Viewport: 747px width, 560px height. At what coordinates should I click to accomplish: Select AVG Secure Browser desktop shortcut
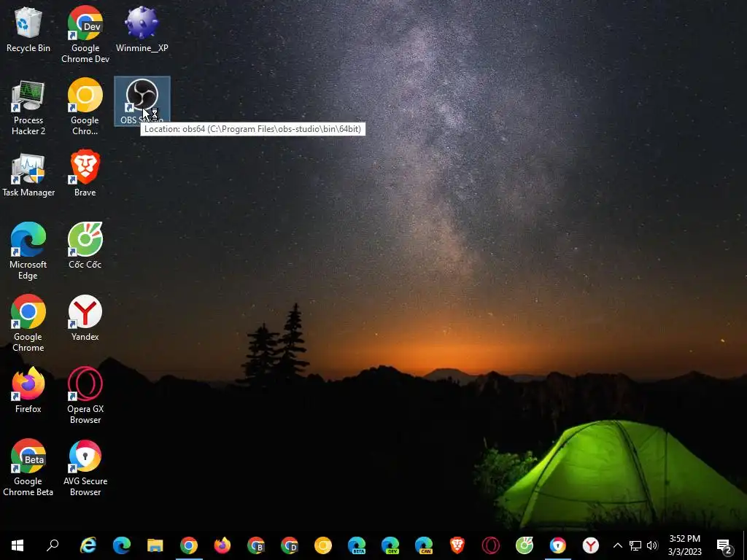[85, 467]
